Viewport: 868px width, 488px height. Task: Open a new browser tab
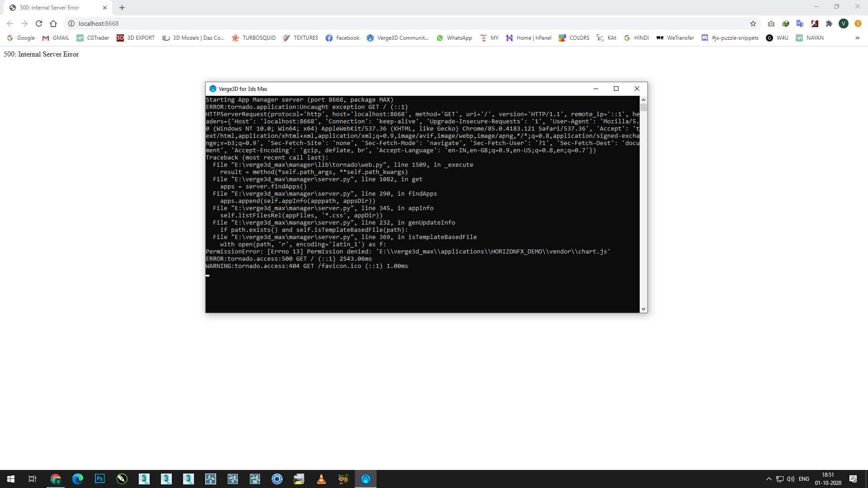pos(122,8)
